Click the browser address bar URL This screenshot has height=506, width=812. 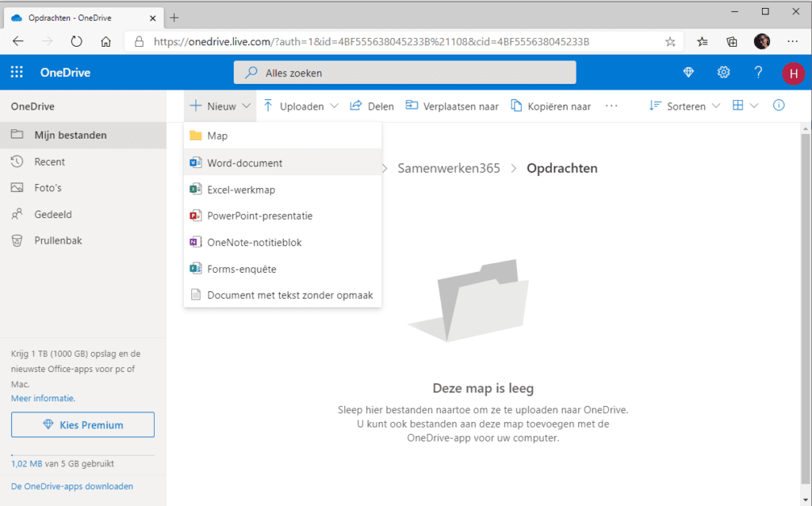point(371,42)
